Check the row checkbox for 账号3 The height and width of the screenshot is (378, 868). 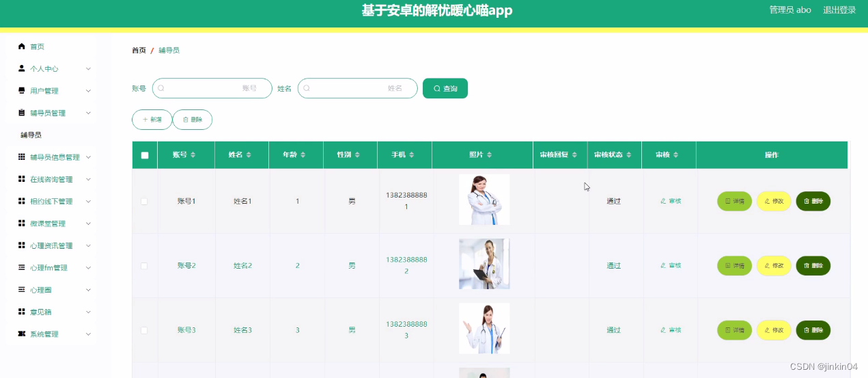144,330
